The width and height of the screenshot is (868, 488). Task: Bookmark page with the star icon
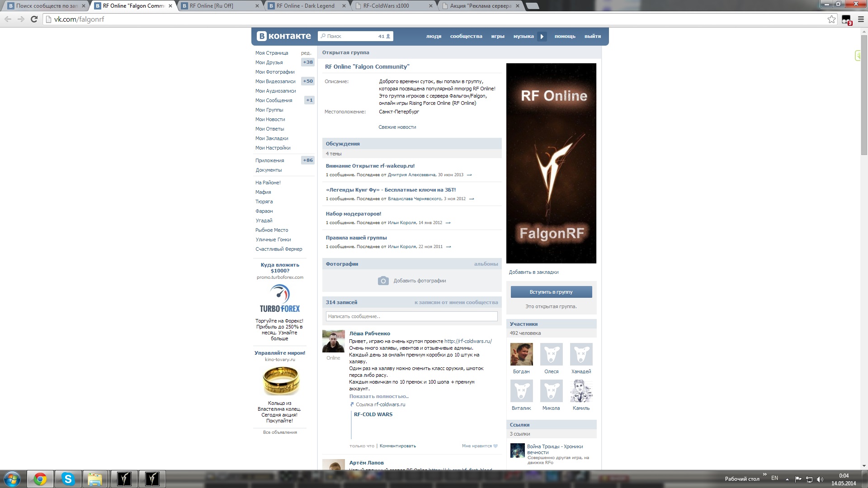tap(831, 19)
